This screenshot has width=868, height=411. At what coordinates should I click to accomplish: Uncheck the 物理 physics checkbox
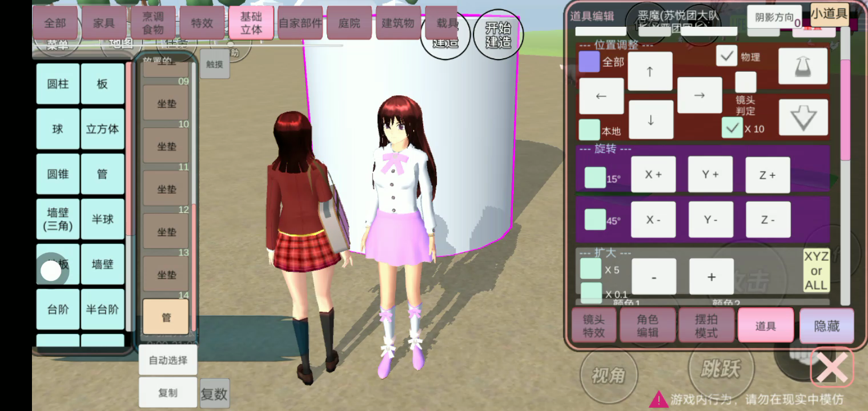pos(727,56)
